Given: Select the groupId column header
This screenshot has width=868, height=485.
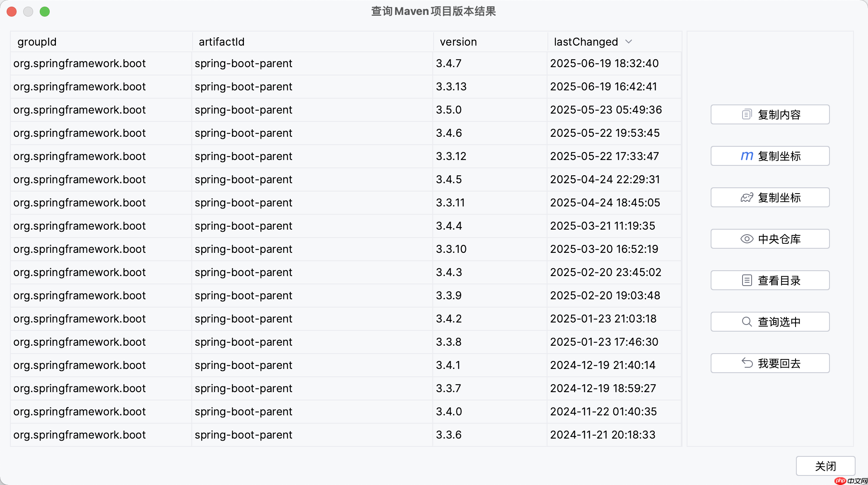Looking at the screenshot, I should [37, 41].
